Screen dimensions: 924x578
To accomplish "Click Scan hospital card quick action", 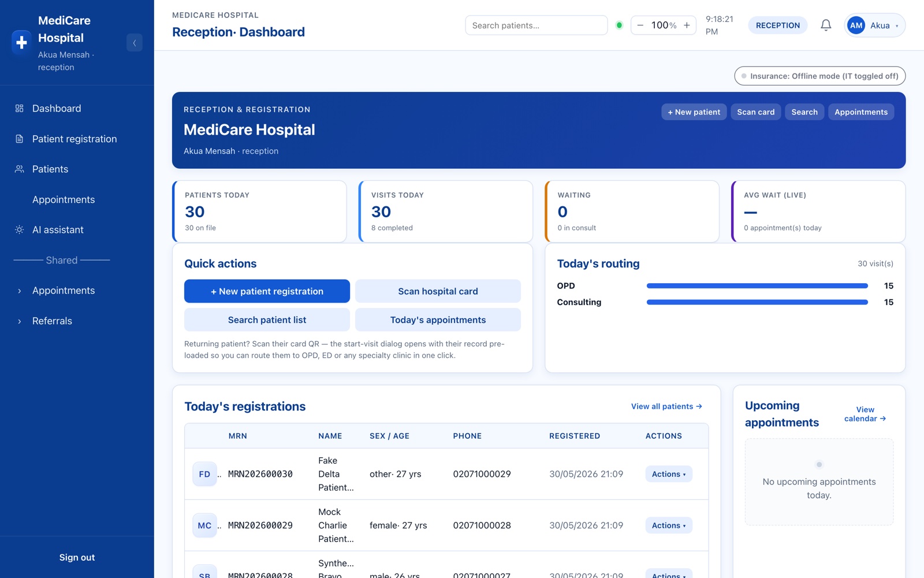I will 438,291.
